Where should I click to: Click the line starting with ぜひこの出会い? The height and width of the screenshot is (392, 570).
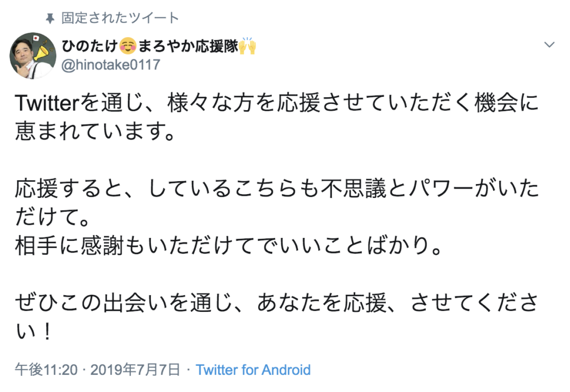click(277, 303)
